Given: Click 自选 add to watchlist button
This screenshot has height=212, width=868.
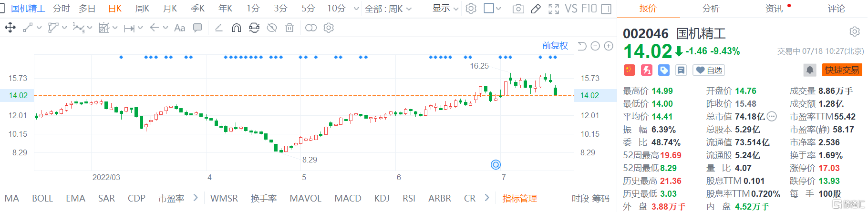Looking at the screenshot, I should [x=709, y=70].
